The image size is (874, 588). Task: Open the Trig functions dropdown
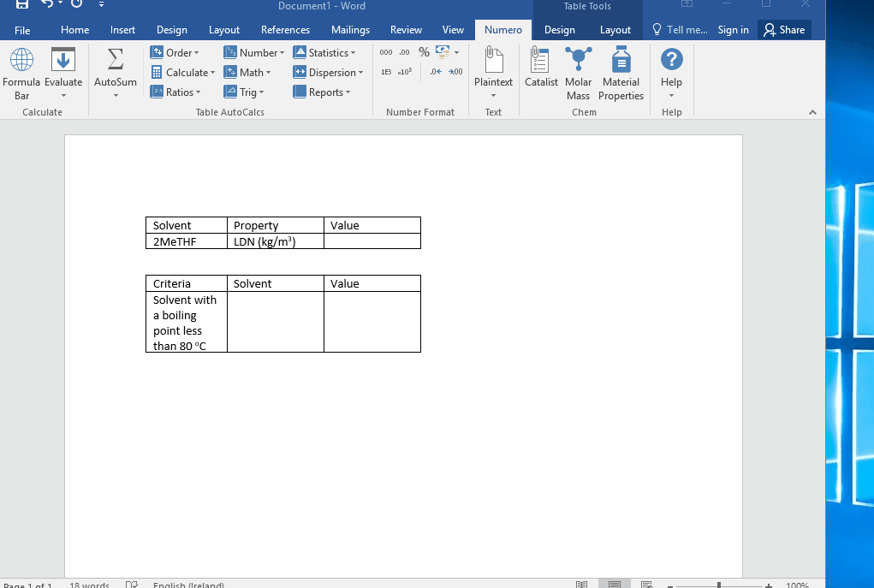(x=245, y=92)
